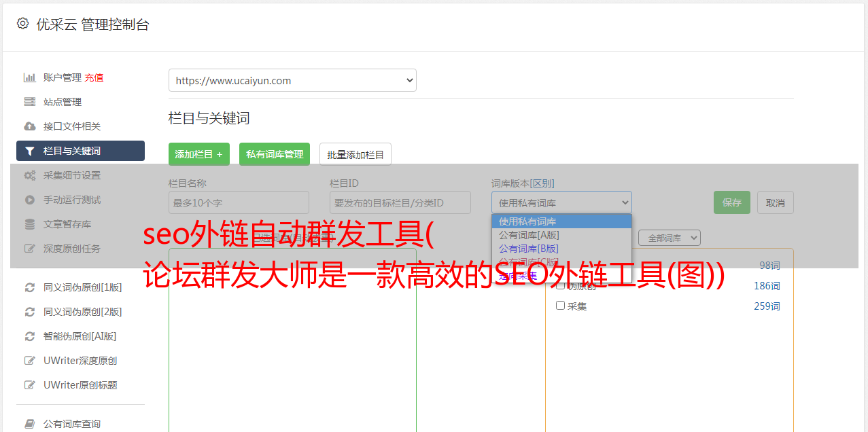Click the edit icon for 深度原创任务
The image size is (868, 432).
(30, 249)
